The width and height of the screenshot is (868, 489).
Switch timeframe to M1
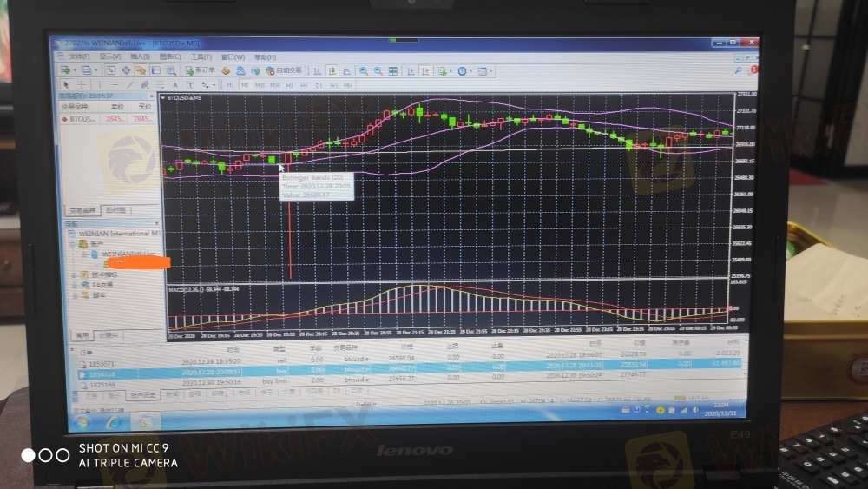click(x=230, y=85)
